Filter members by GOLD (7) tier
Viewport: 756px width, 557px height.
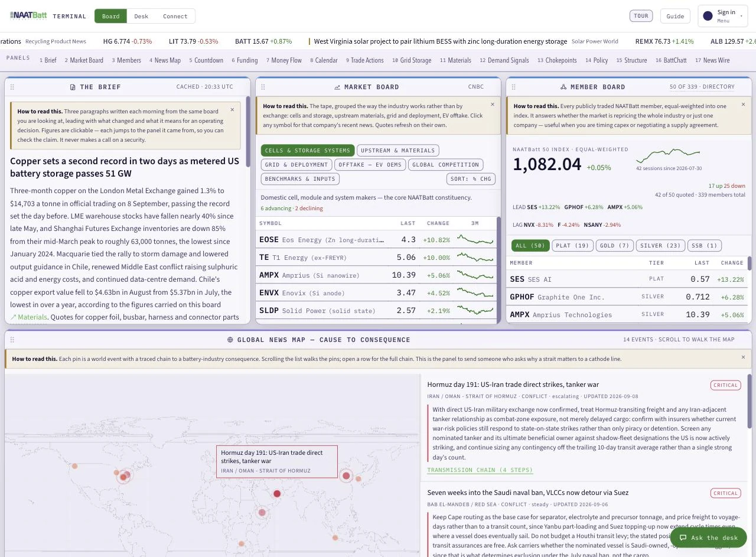614,246
